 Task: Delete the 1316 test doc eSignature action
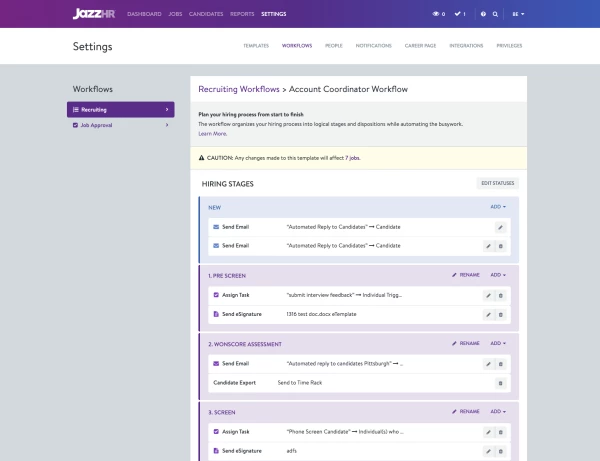click(501, 314)
